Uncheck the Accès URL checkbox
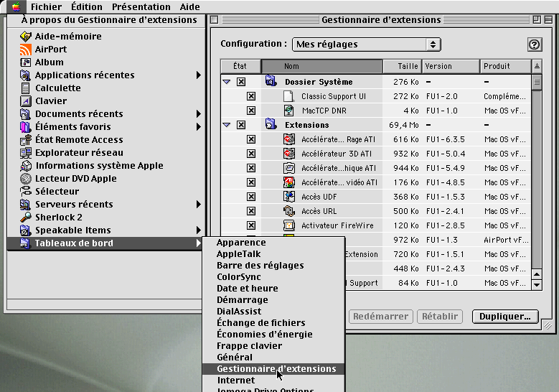 pyautogui.click(x=251, y=211)
